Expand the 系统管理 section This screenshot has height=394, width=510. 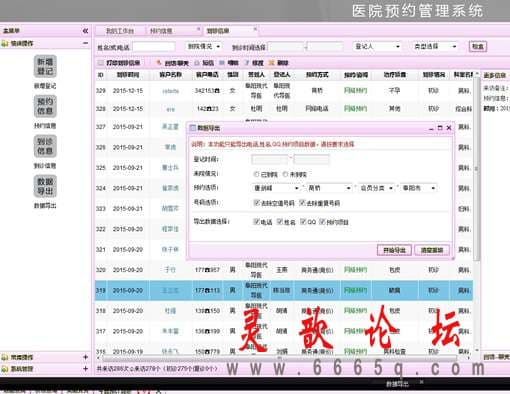[x=85, y=369]
